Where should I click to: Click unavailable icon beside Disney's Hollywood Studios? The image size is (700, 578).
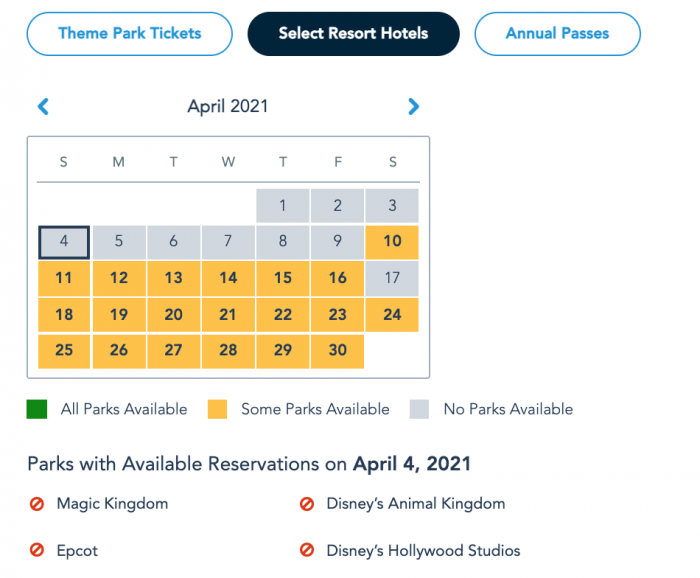(307, 550)
